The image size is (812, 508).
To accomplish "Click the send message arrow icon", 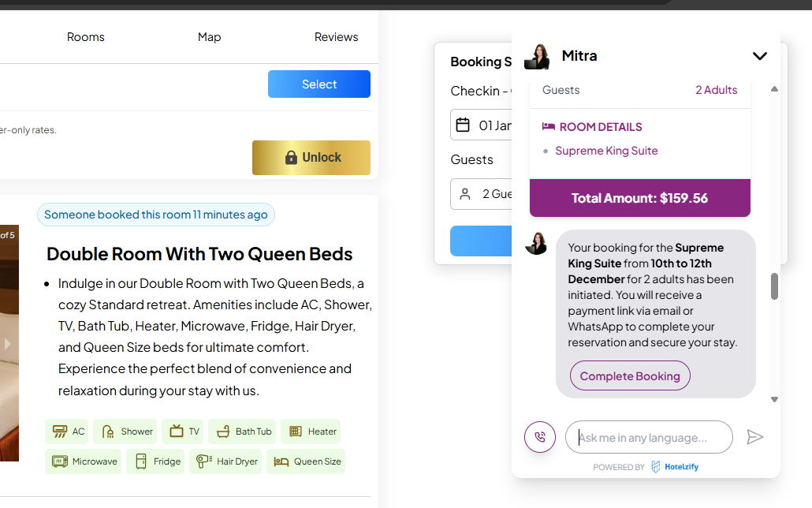I will click(754, 437).
